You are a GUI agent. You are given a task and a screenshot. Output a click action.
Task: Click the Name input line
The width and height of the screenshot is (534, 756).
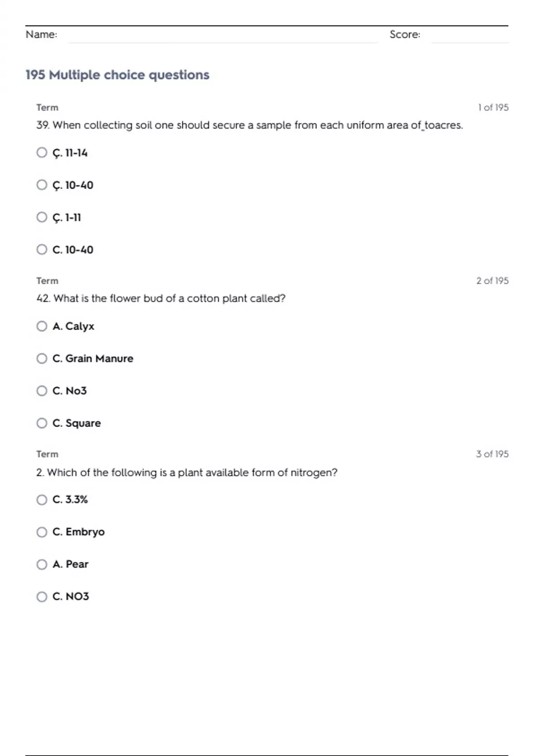(222, 36)
